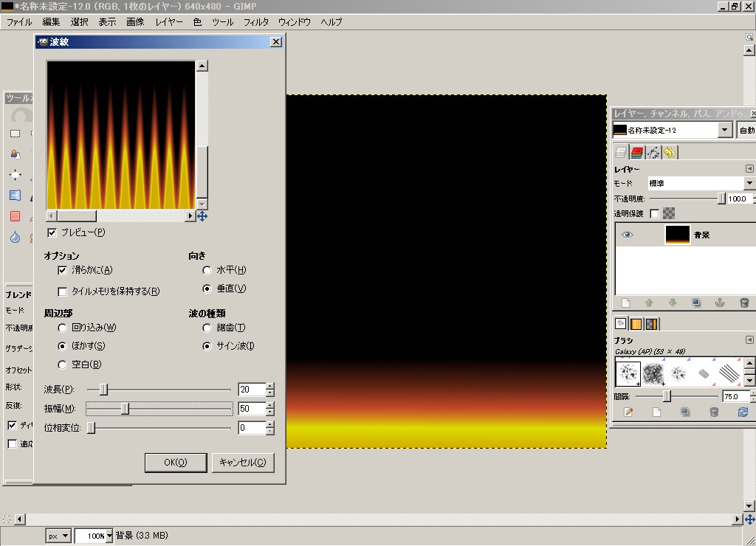The image size is (756, 546).
Task: Open the レイヤー menu in menu bar
Action: 169,22
